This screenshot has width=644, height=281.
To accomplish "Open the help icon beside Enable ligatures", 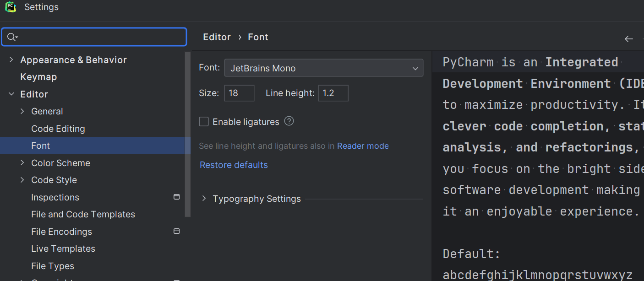I will point(289,121).
